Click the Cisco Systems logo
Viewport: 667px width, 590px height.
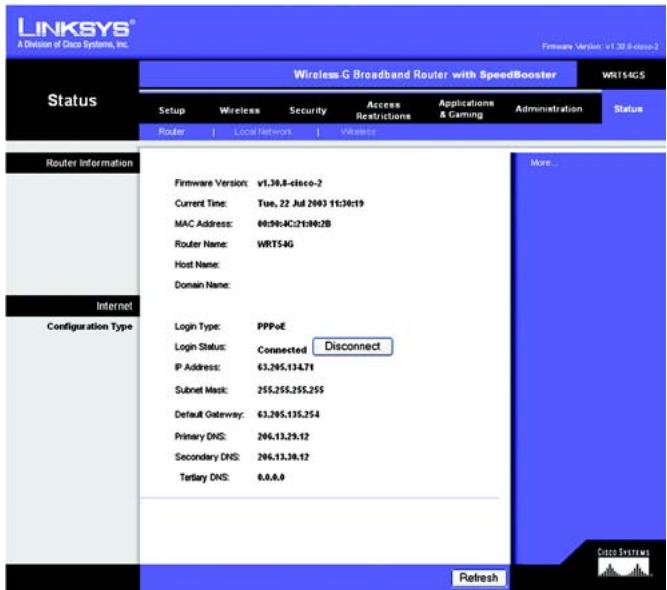coord(623,562)
